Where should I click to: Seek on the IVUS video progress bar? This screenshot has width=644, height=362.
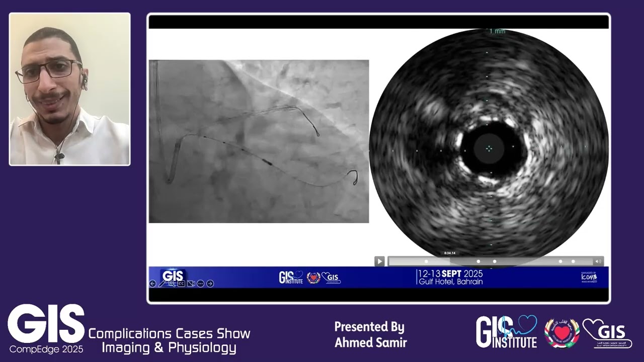point(490,261)
